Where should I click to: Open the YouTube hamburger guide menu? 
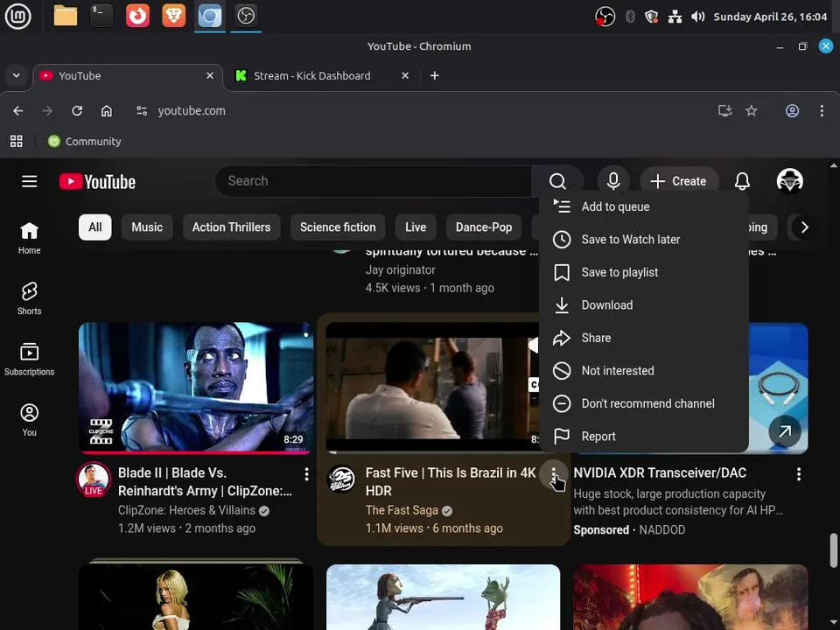pyautogui.click(x=30, y=181)
